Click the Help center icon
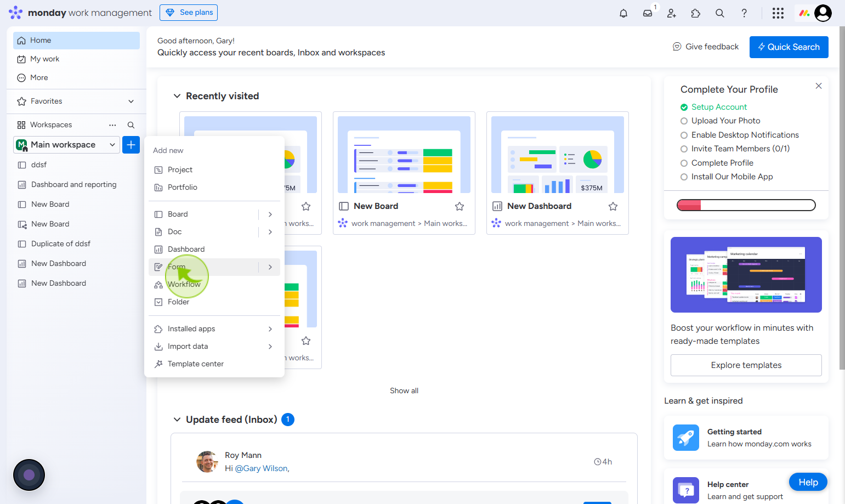845x504 pixels. pyautogui.click(x=686, y=490)
